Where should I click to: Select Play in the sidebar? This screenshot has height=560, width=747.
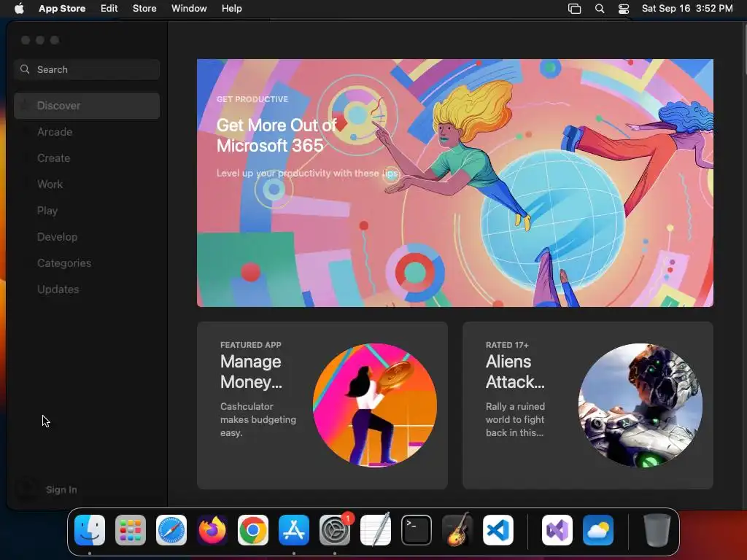pos(87,211)
